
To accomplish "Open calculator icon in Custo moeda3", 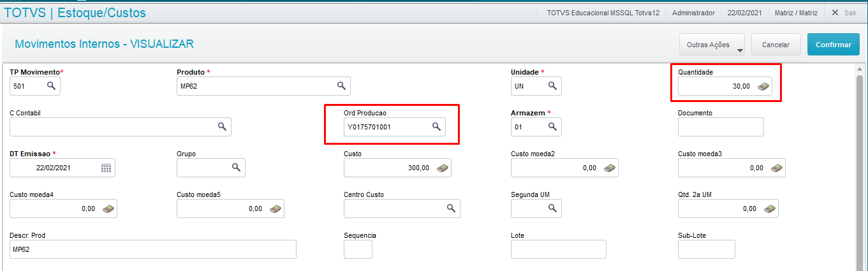I will [776, 168].
